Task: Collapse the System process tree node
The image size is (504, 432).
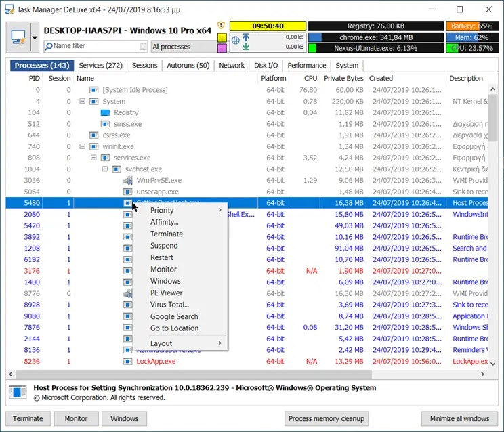Action: tap(82, 101)
